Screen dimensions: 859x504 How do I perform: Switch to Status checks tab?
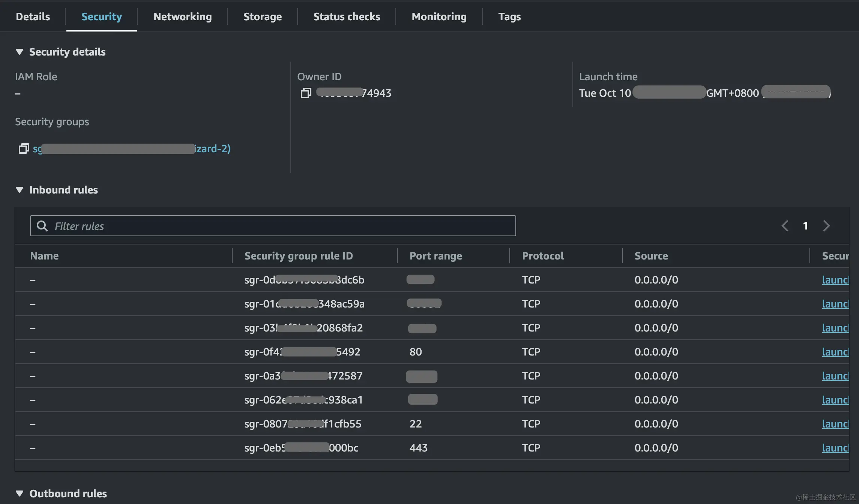coord(346,16)
